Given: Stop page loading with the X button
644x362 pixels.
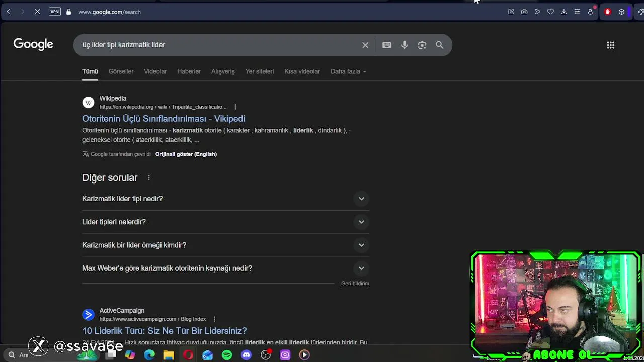Looking at the screenshot, I should (37, 12).
